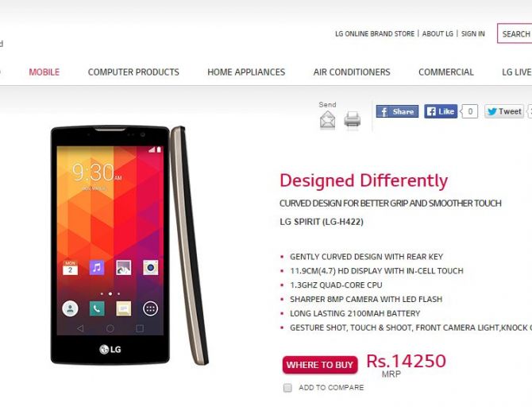This screenshot has width=532, height=407.
Task: Open the Air Conditioners menu
Action: pyautogui.click(x=352, y=72)
